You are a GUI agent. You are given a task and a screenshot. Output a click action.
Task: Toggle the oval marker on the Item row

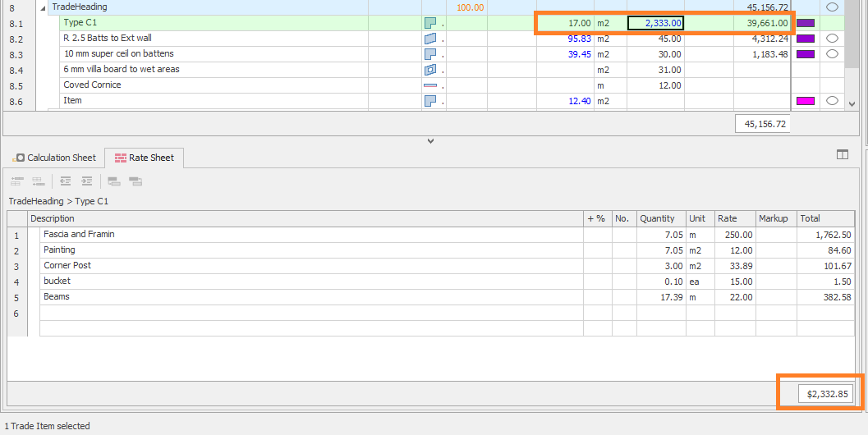[832, 101]
